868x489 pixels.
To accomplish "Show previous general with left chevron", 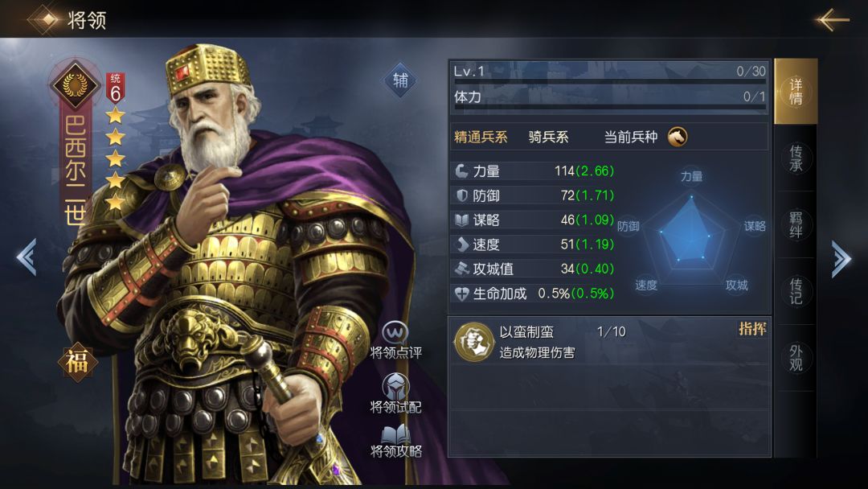I will [26, 257].
